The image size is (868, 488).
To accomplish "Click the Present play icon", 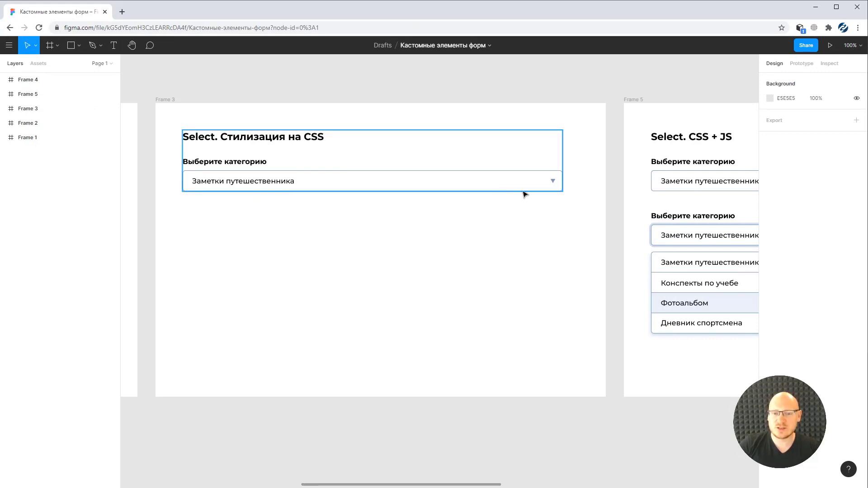I will 830,45.
